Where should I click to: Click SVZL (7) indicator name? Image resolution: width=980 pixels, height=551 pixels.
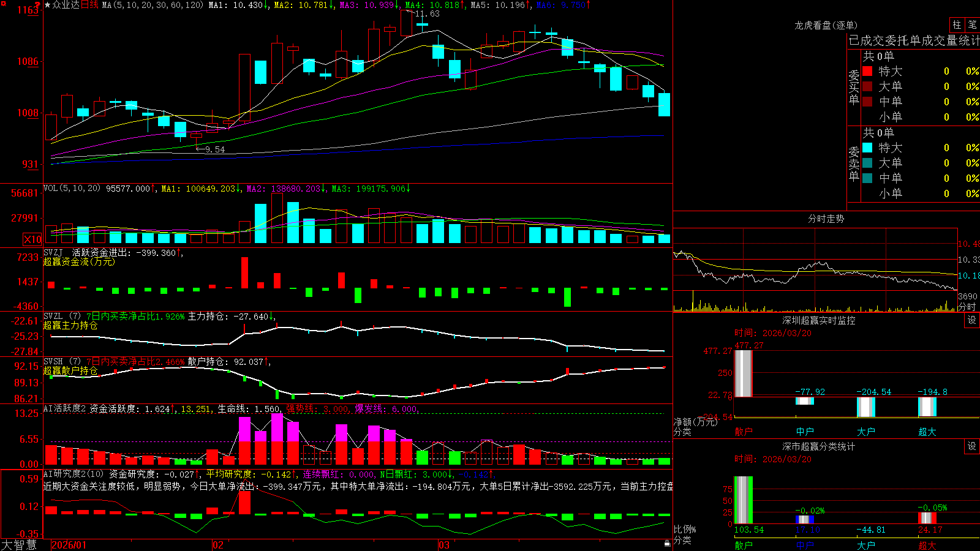(62, 316)
